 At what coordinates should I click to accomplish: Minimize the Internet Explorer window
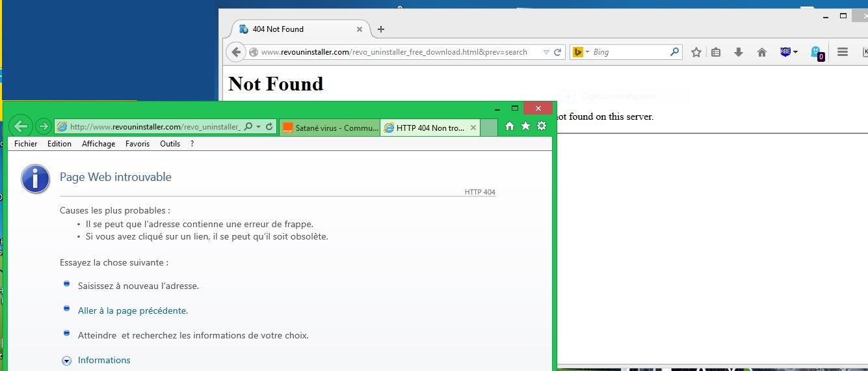(x=497, y=109)
